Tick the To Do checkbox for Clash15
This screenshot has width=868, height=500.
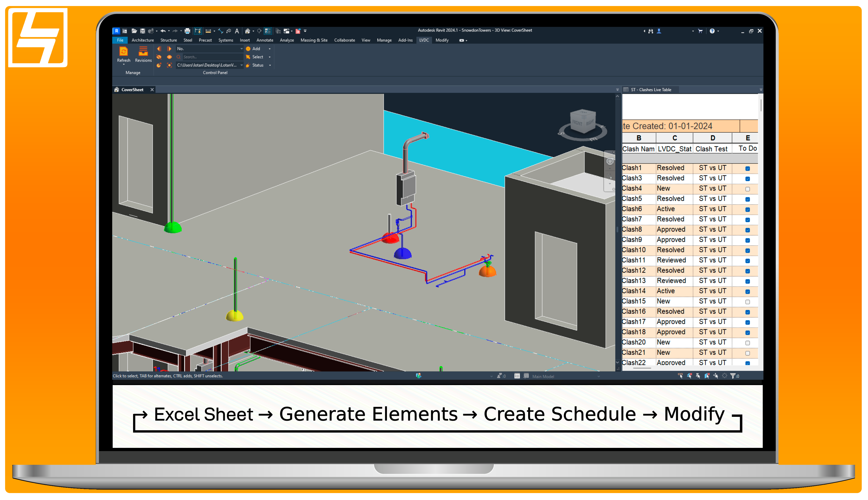[747, 302]
